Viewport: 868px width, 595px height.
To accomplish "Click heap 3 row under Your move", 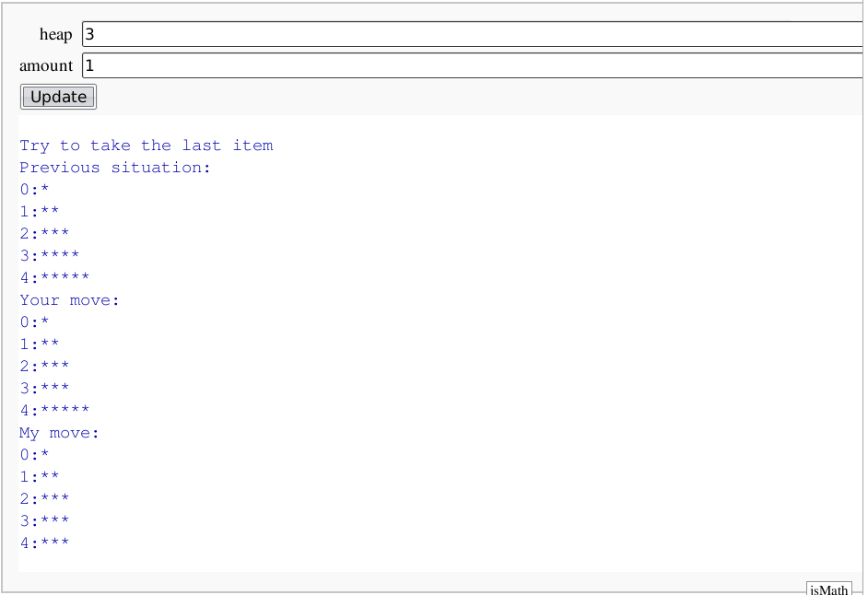I will click(x=44, y=389).
